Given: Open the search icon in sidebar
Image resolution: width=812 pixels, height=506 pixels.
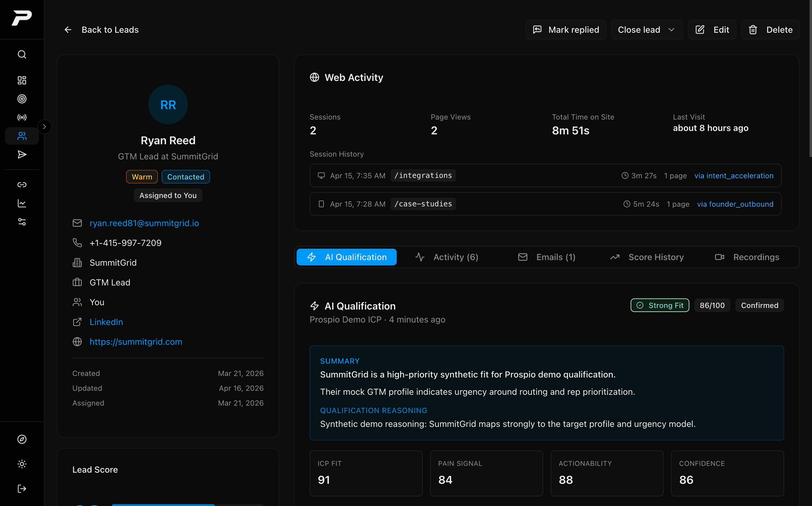Looking at the screenshot, I should [x=22, y=54].
